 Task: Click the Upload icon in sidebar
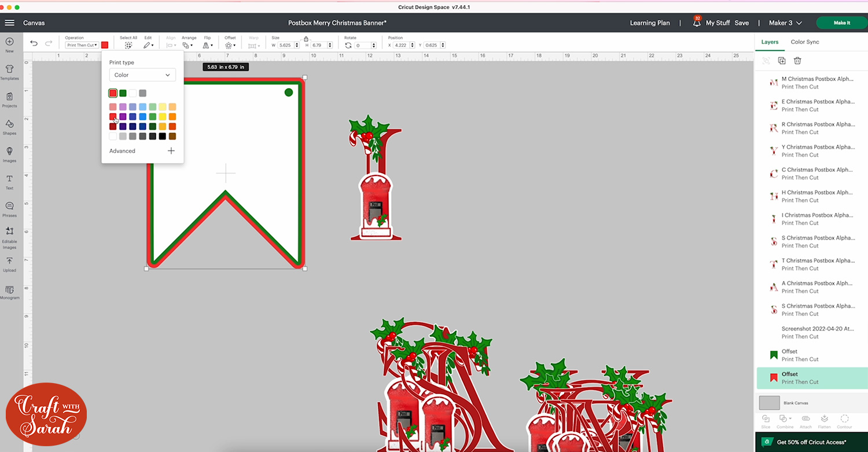[x=9, y=264]
